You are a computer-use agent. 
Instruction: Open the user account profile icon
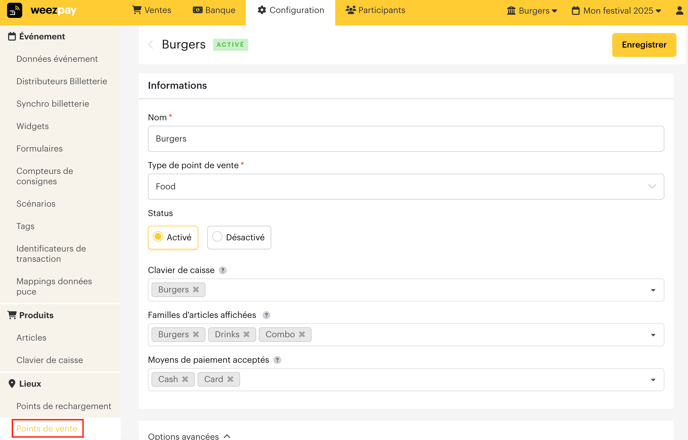[x=679, y=11]
